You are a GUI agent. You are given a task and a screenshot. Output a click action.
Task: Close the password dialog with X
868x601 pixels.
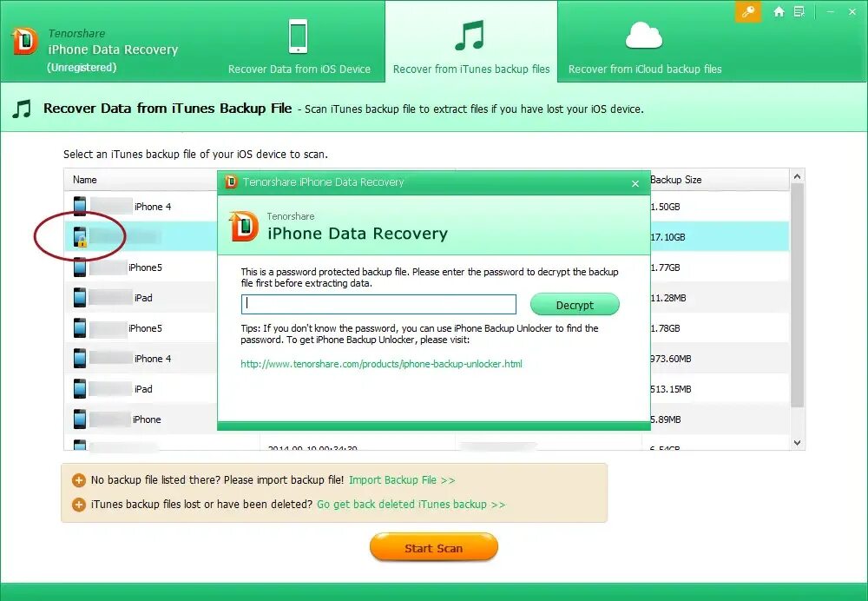coord(635,184)
